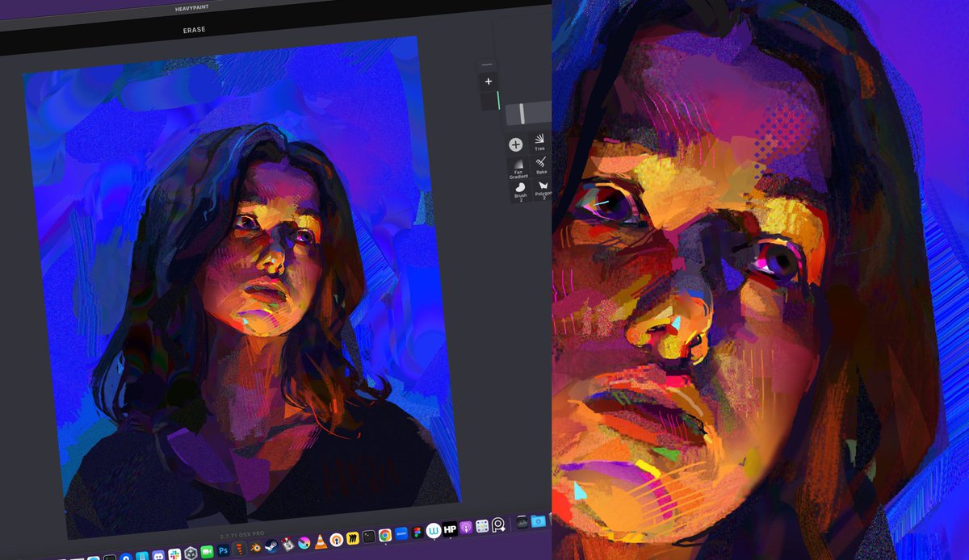Open Unity from the dock

191,554
